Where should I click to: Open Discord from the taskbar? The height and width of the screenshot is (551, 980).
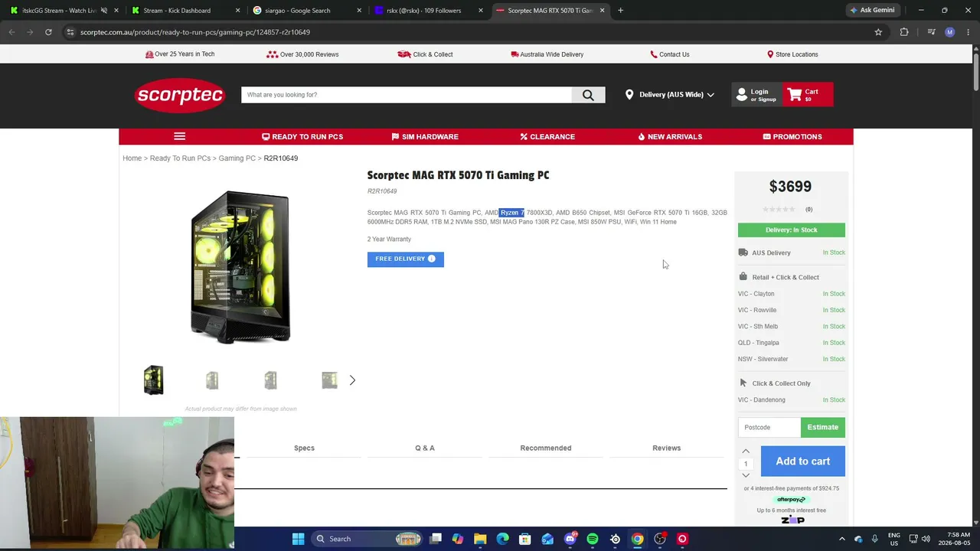point(570,539)
